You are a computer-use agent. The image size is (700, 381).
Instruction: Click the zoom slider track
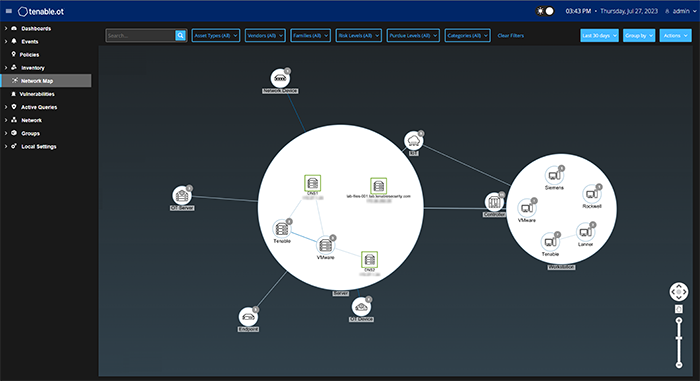[x=679, y=343]
